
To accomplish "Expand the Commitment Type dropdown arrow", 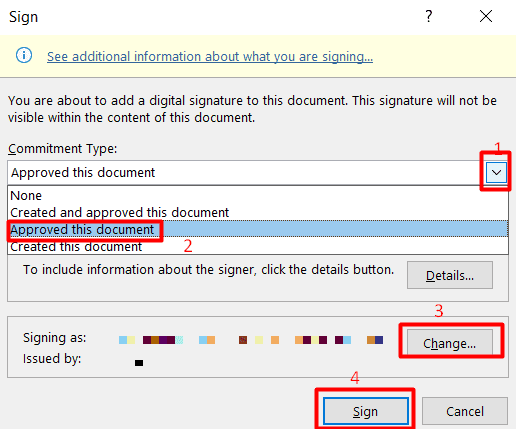I will [496, 173].
